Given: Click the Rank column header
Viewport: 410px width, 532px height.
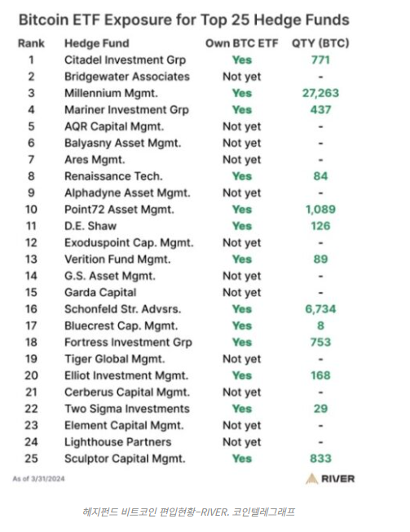Looking at the screenshot, I should [x=31, y=43].
